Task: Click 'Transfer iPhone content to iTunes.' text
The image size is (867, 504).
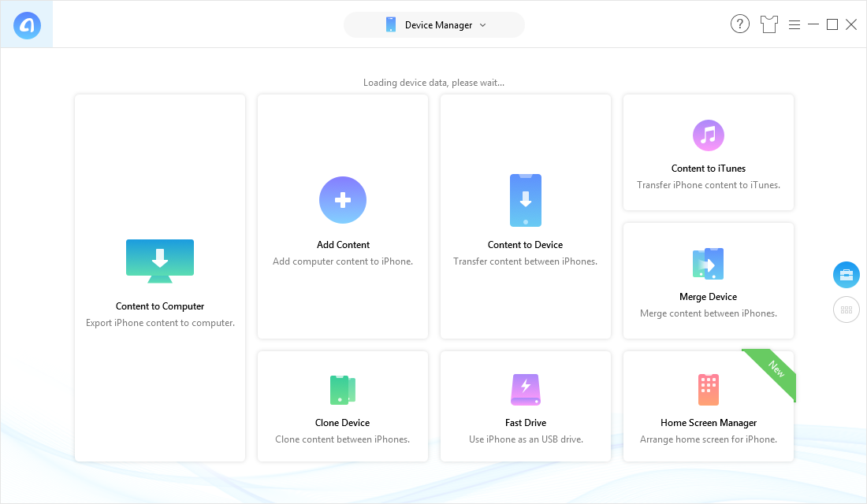Action: coord(709,185)
